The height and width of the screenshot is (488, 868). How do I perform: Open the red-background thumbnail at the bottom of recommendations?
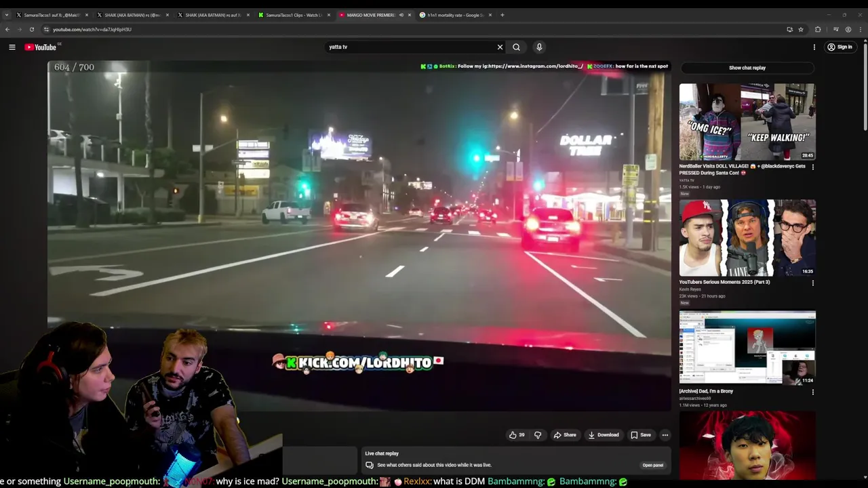(747, 445)
